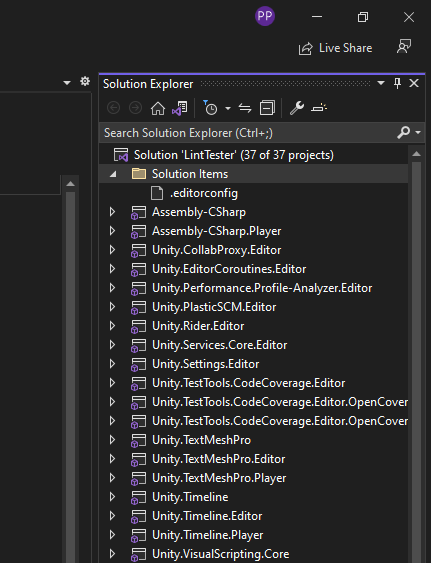Click the Live Share button
Viewport: 431px width, 563px height.
tap(335, 48)
